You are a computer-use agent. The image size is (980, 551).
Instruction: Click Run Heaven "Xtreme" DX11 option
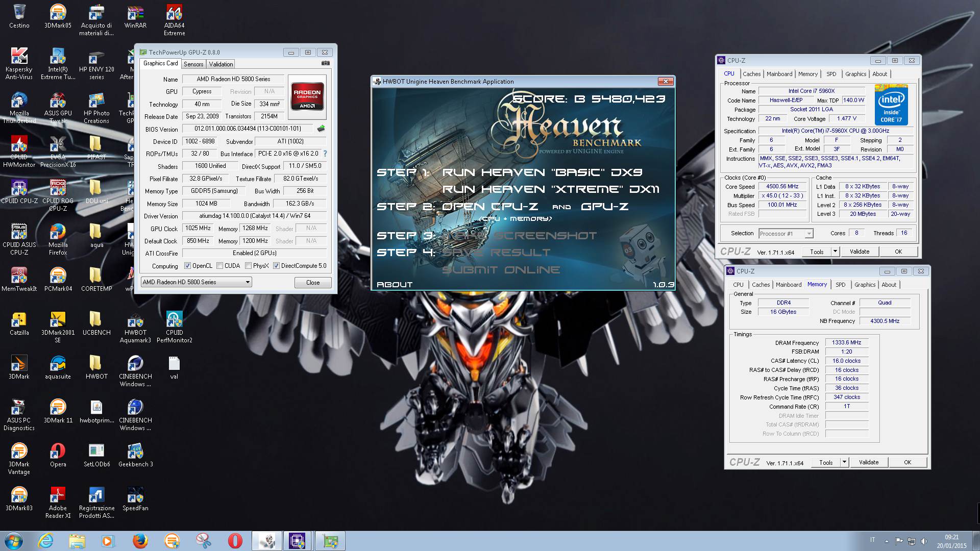(551, 189)
